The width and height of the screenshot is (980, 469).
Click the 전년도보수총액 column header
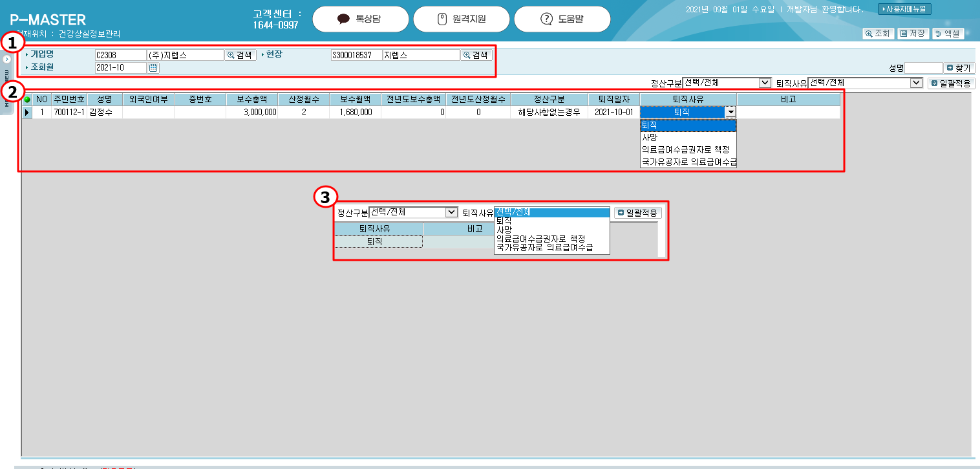tap(414, 100)
